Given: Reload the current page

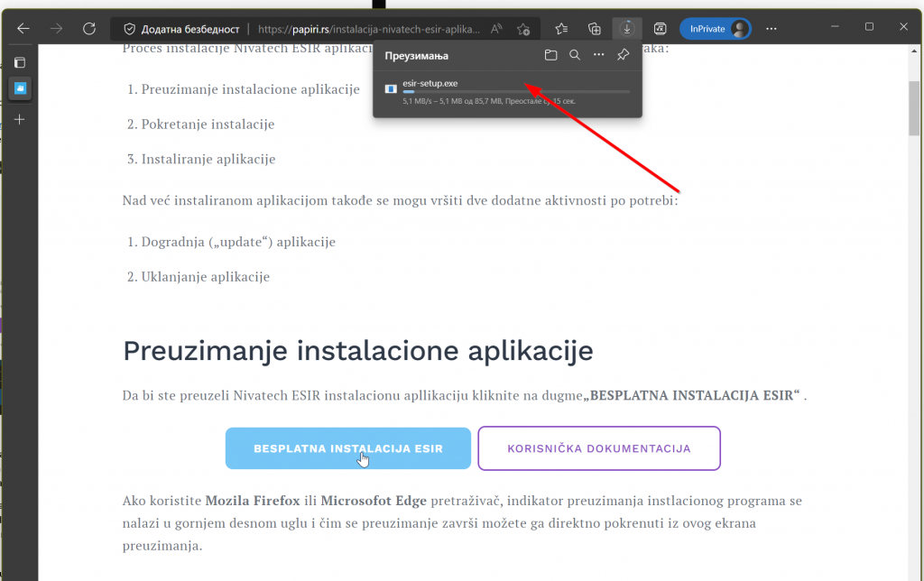Looking at the screenshot, I should 89,28.
